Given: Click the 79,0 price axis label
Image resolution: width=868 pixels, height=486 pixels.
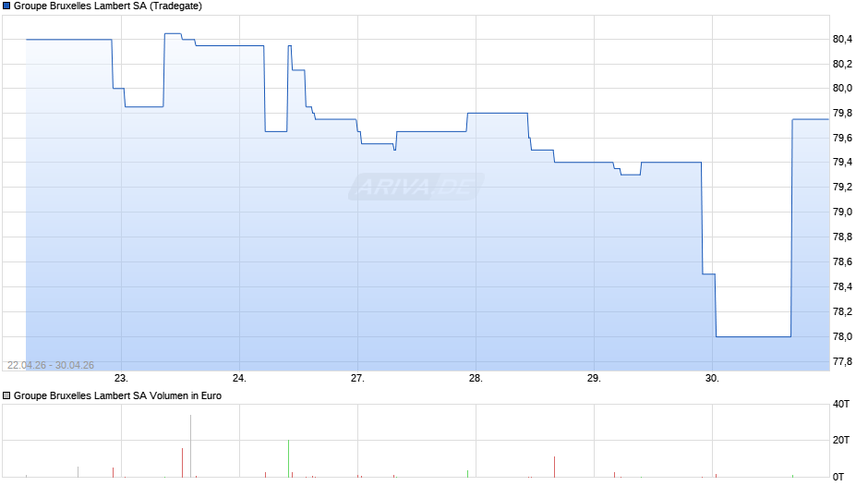Looking at the screenshot, I should pyautogui.click(x=842, y=213).
